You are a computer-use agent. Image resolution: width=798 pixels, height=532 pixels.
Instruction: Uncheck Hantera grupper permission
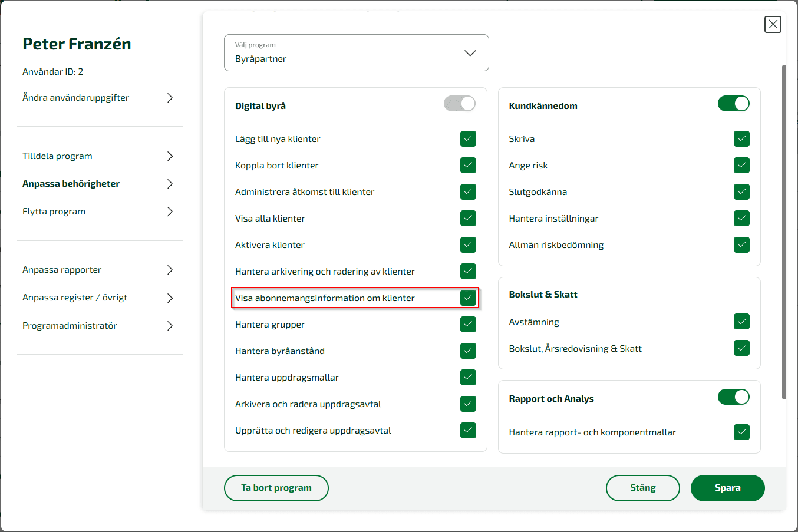pos(467,324)
